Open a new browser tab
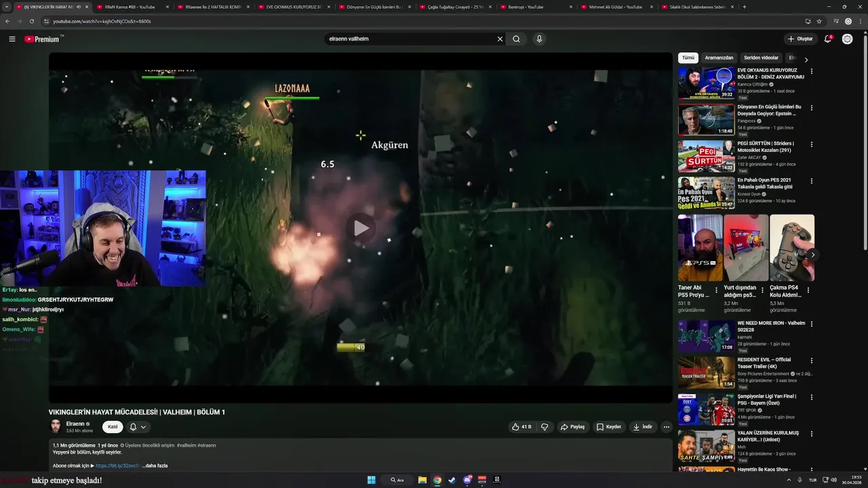 point(745,7)
